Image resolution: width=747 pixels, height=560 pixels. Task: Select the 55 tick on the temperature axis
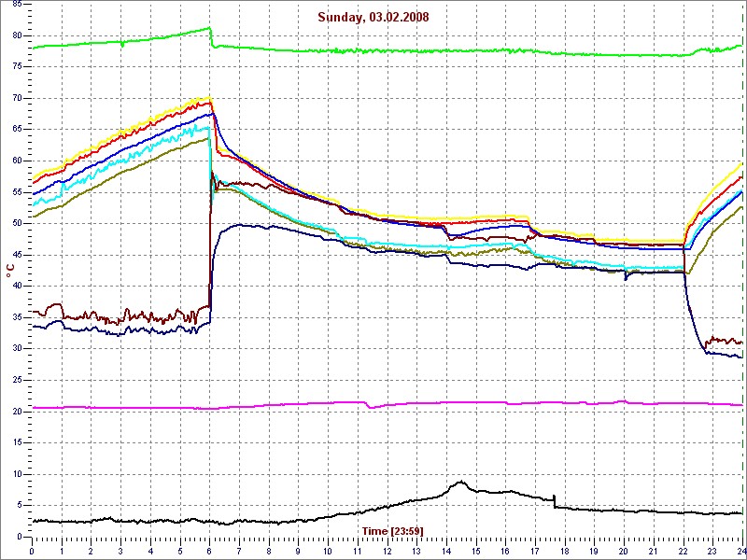click(x=16, y=192)
